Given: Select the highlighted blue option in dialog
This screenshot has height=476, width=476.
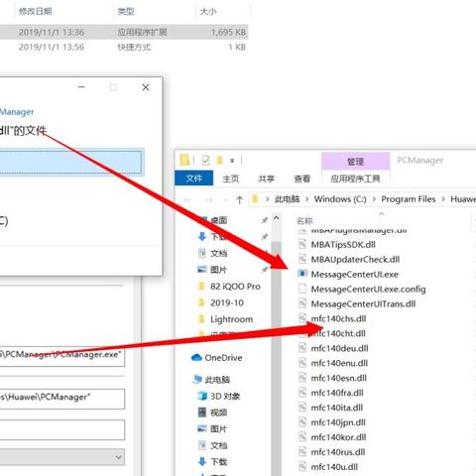Looking at the screenshot, I should point(71,162).
